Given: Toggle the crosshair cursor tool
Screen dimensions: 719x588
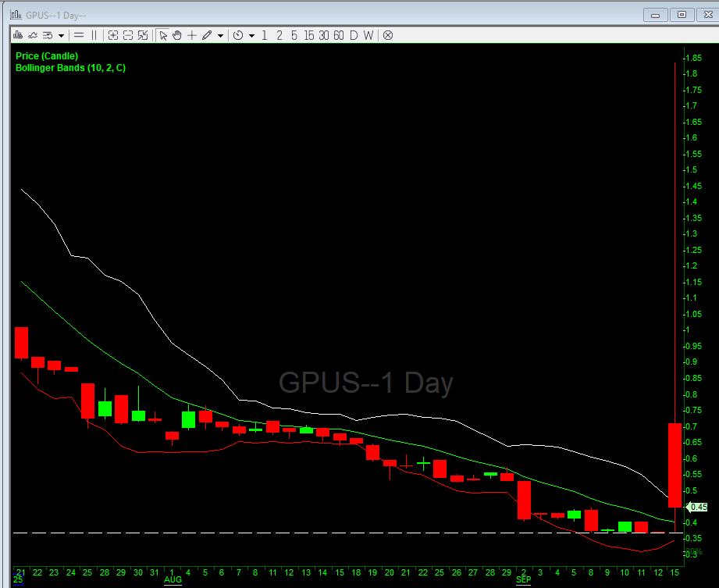Looking at the screenshot, I should (x=192, y=35).
